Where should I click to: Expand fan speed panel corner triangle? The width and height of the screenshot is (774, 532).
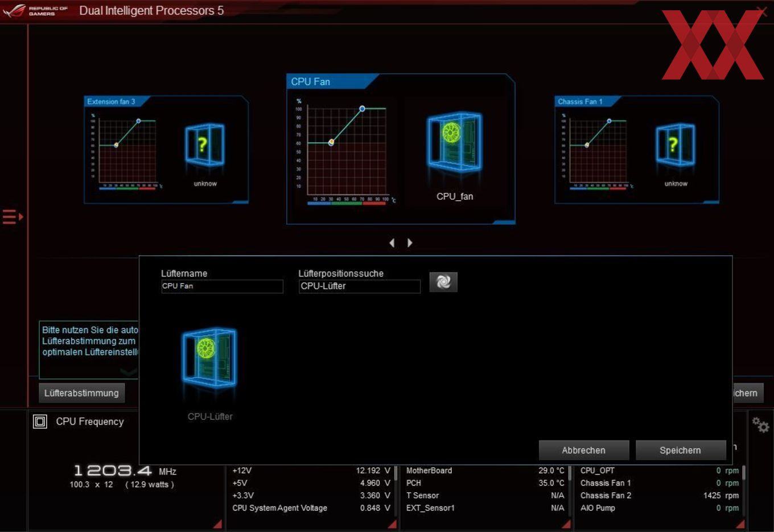pos(740,524)
